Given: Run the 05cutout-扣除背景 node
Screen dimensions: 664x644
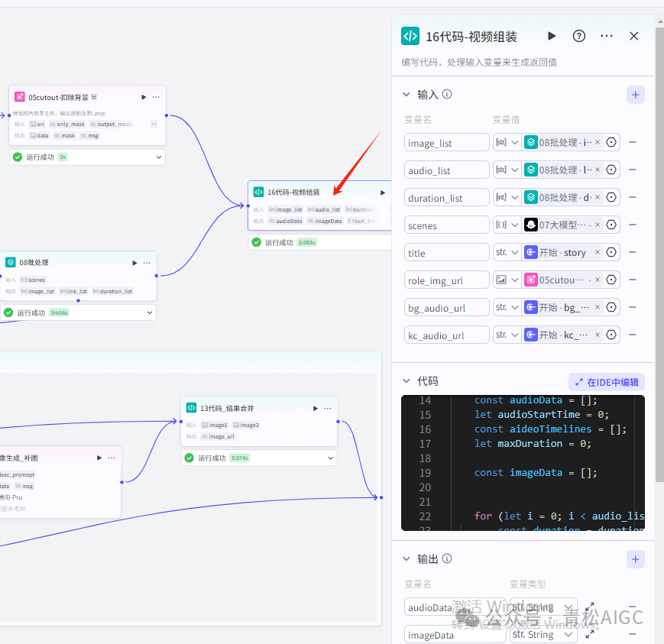Looking at the screenshot, I should click(144, 97).
